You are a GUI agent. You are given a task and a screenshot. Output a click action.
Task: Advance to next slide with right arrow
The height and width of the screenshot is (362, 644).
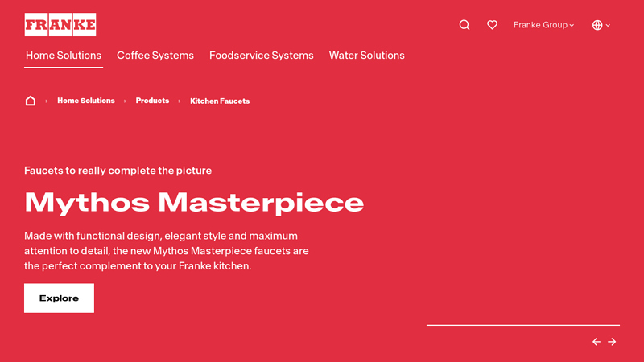[612, 342]
